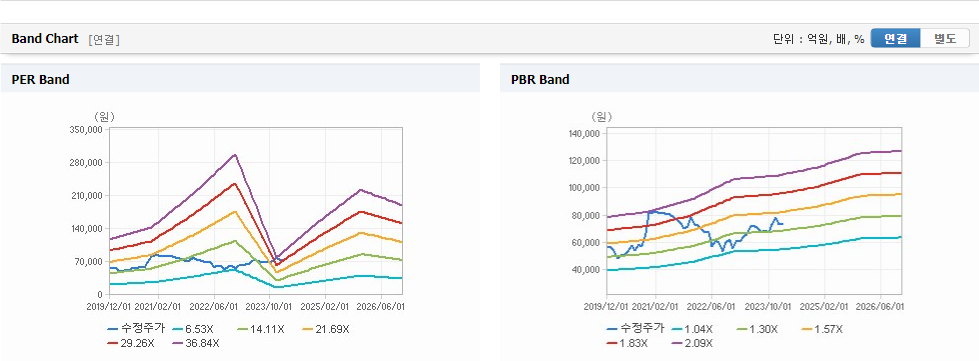Toggle 수정주가 series in PBR Band legend
Image resolution: width=979 pixels, height=361 pixels.
635,329
